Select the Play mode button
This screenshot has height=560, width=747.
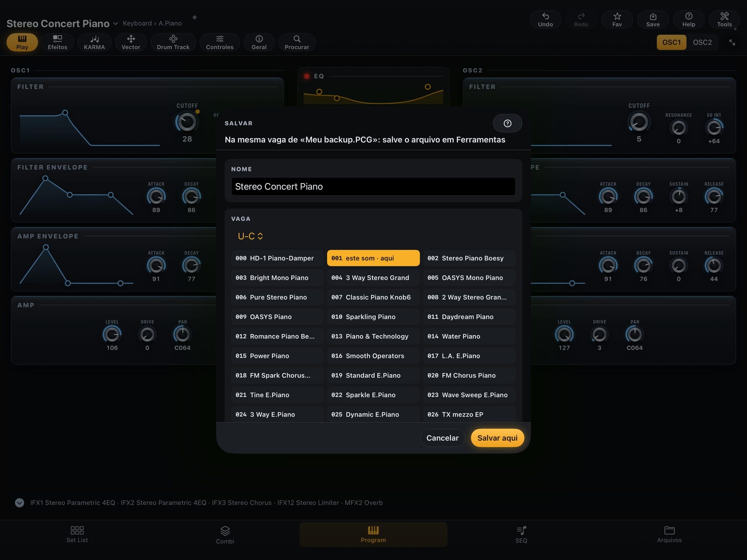click(x=22, y=42)
